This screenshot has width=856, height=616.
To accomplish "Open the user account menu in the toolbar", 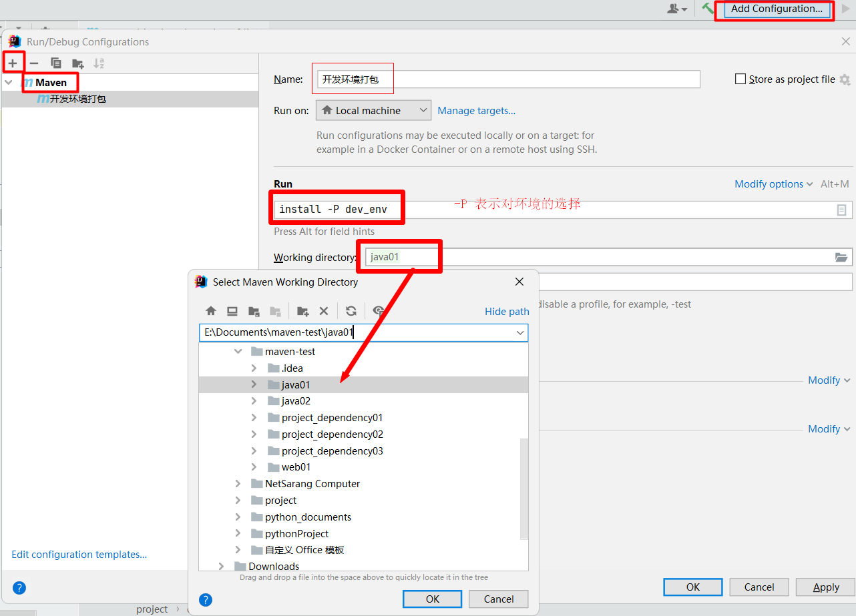I will point(677,9).
